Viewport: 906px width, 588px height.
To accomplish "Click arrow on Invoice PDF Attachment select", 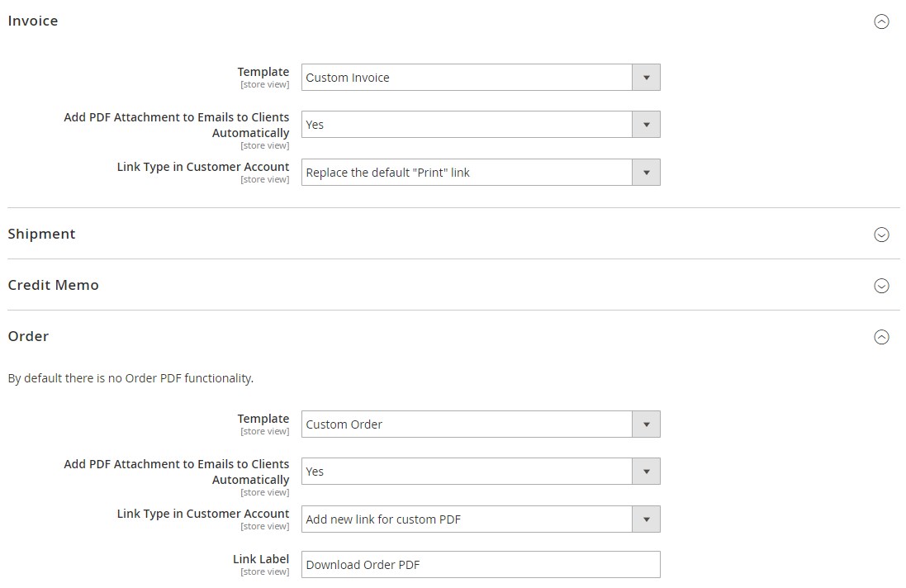I will (x=646, y=125).
